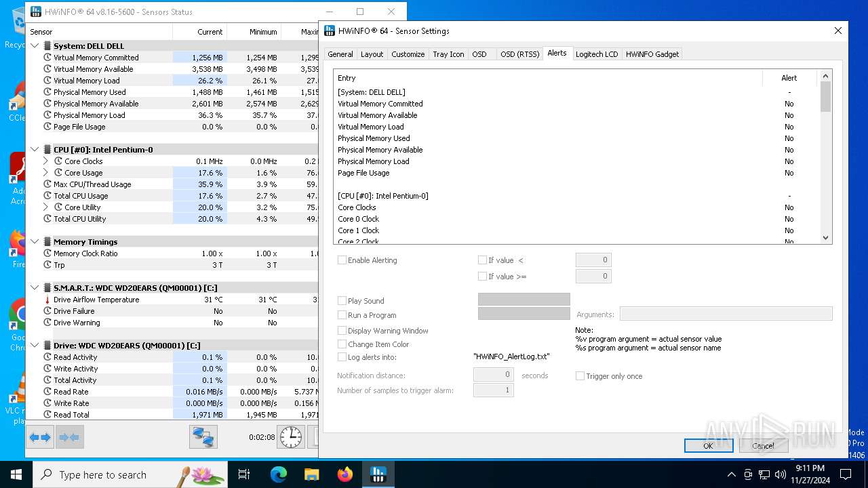The width and height of the screenshot is (868, 488).
Task: Click the network icon in system tray
Action: pyautogui.click(x=764, y=474)
